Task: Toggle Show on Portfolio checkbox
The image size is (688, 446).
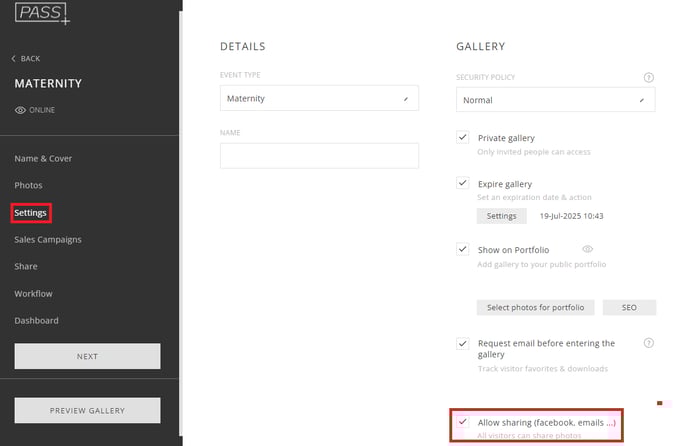Action: click(462, 249)
